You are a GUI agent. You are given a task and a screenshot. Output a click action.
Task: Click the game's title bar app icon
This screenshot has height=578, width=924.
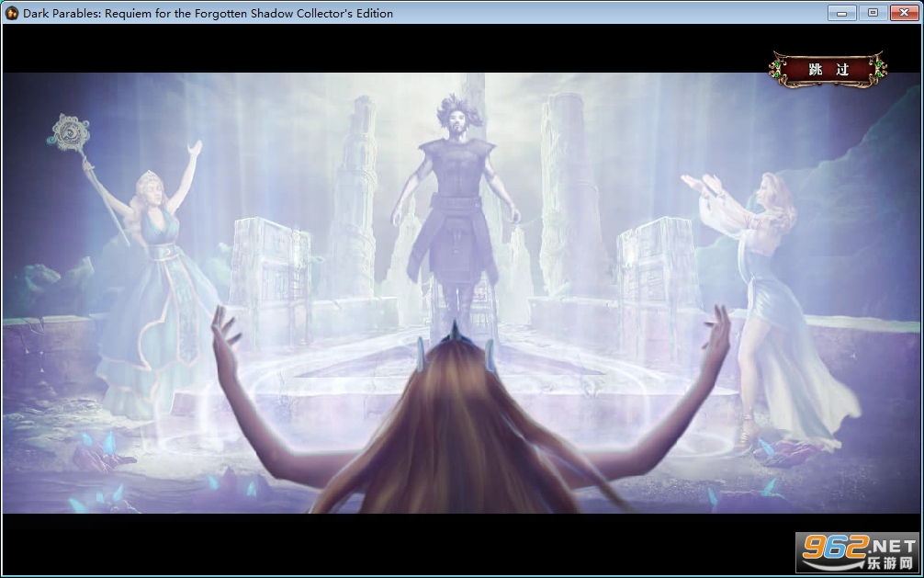click(12, 13)
